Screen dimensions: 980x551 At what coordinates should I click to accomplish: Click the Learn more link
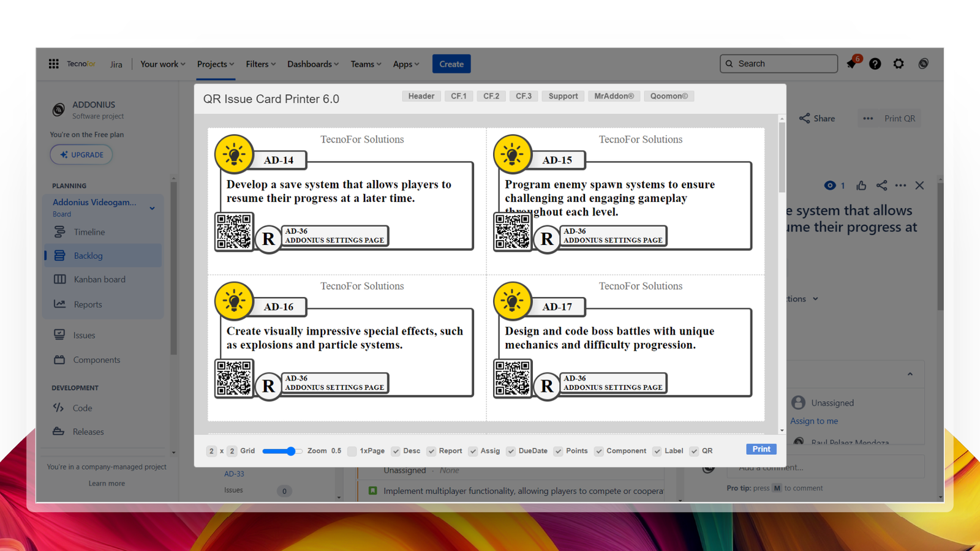pyautogui.click(x=107, y=483)
